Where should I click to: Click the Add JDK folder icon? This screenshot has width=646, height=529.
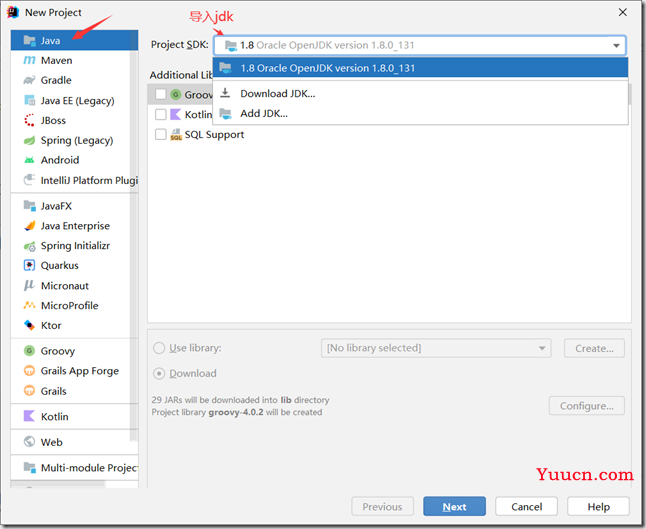click(x=225, y=113)
